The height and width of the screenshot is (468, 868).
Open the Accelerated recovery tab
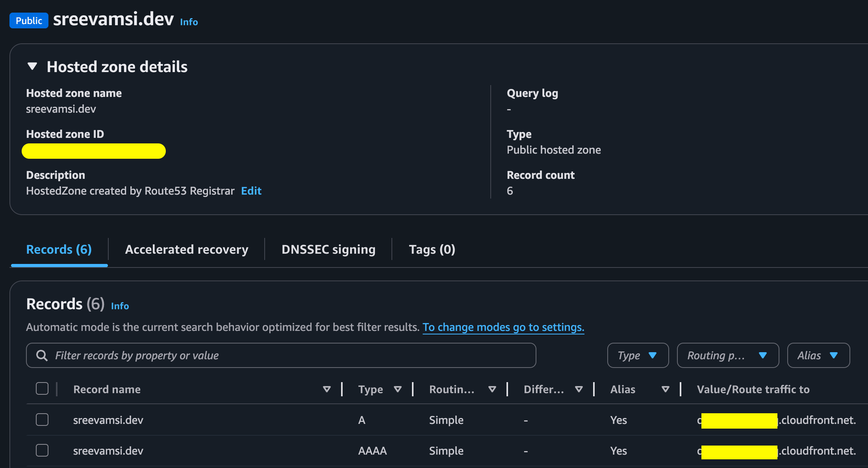[187, 249]
